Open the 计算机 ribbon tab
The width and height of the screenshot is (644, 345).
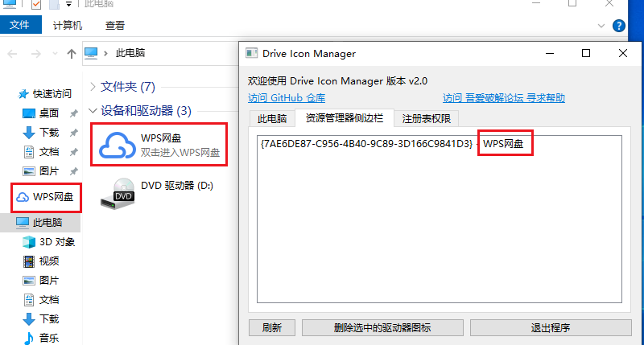point(68,26)
